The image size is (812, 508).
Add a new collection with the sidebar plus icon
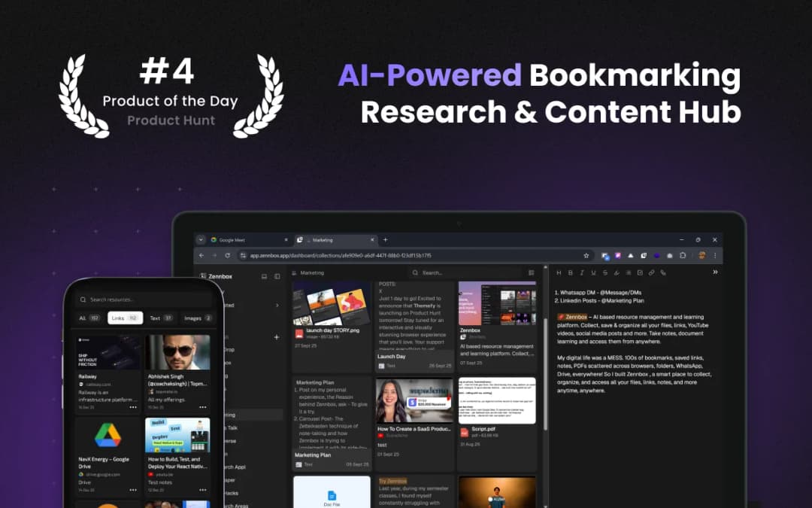coord(277,337)
